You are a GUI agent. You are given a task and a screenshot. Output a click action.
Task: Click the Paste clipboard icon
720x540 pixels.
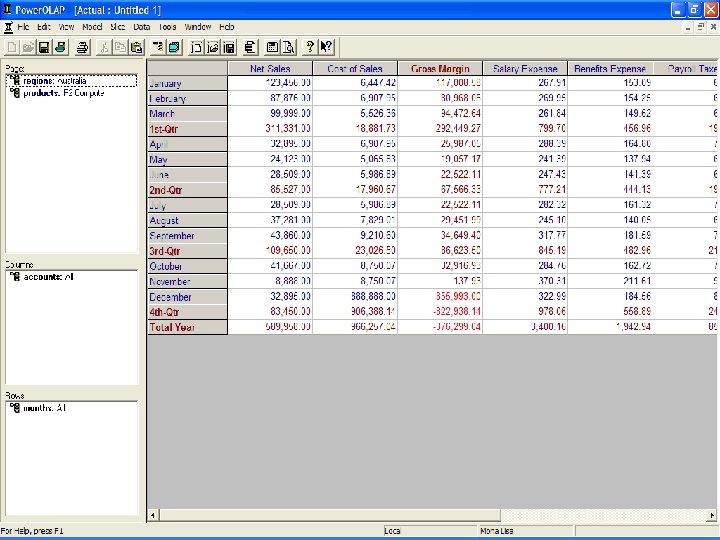pos(136,47)
